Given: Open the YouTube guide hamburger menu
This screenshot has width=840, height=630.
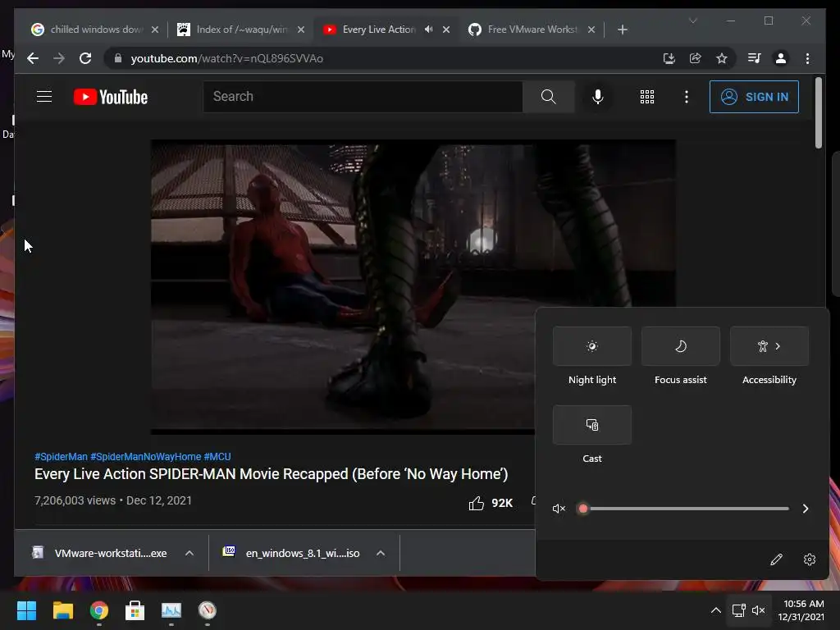Looking at the screenshot, I should 44,97.
